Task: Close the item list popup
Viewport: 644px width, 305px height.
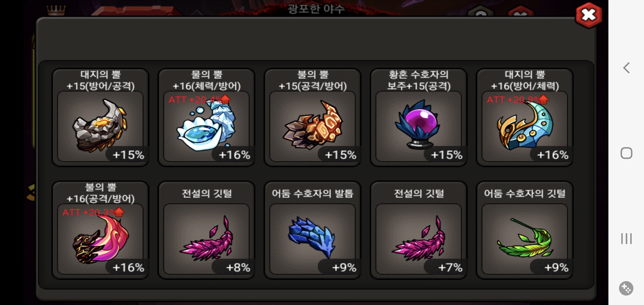Action: coord(589,15)
